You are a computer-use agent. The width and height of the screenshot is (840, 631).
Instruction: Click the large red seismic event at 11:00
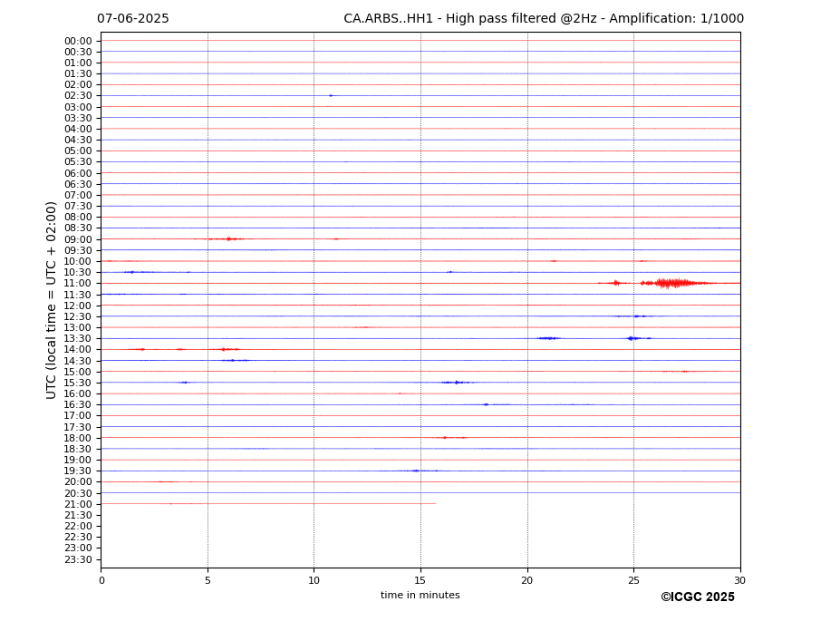[676, 283]
